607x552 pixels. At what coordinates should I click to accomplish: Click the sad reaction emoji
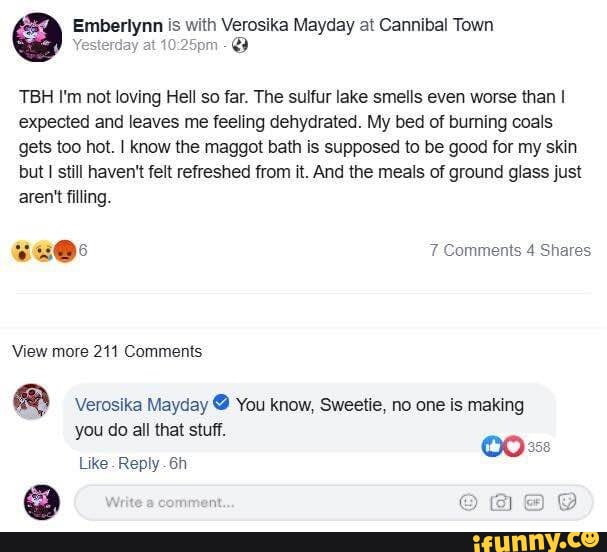[x=43, y=251]
